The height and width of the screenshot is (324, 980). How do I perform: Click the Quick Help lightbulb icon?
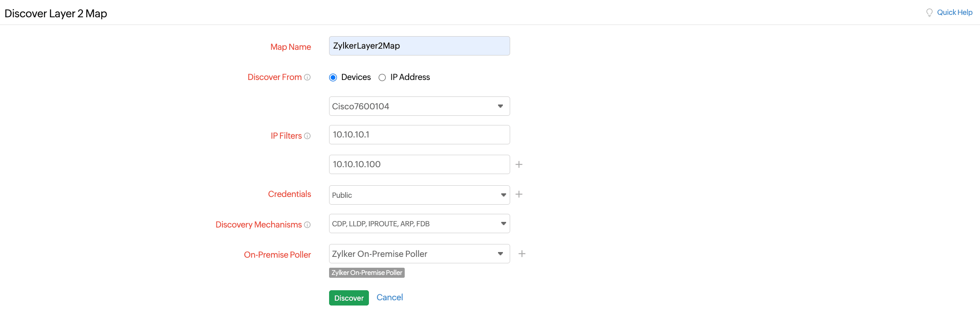929,13
